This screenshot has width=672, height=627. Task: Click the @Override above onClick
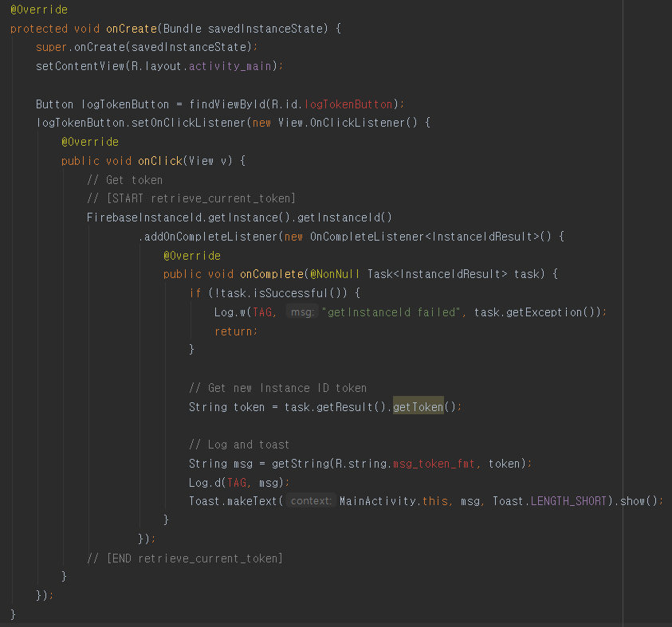pos(90,142)
